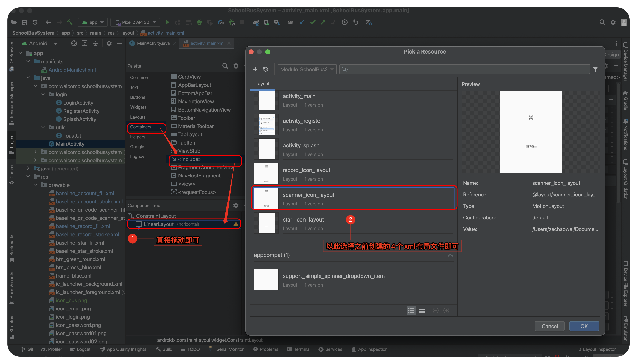The image size is (637, 364).
Task: Select <include> in the palette list
Action: (x=189, y=159)
